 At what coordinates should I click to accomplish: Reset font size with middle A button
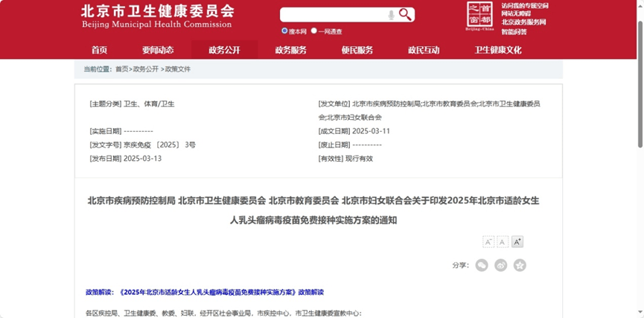(x=503, y=241)
